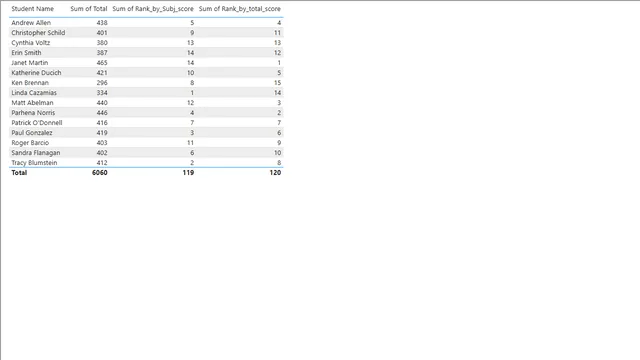Click the Total row label

coord(19,173)
